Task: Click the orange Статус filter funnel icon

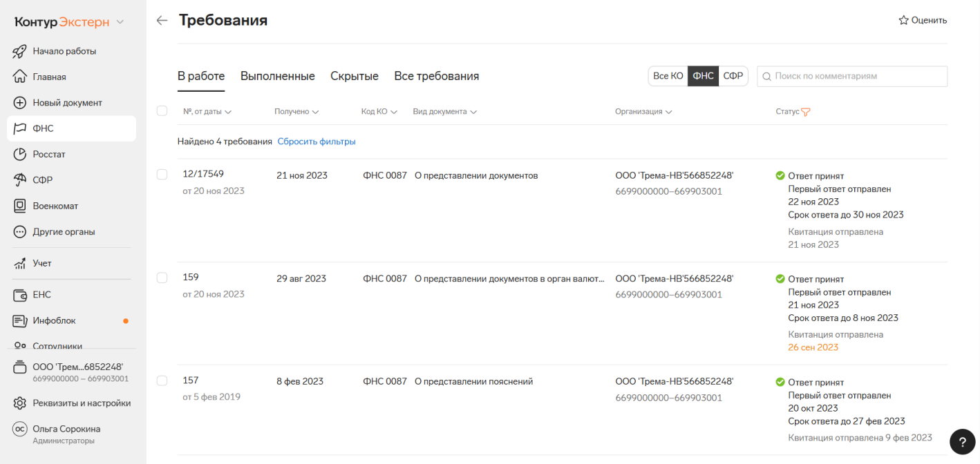Action: point(805,112)
